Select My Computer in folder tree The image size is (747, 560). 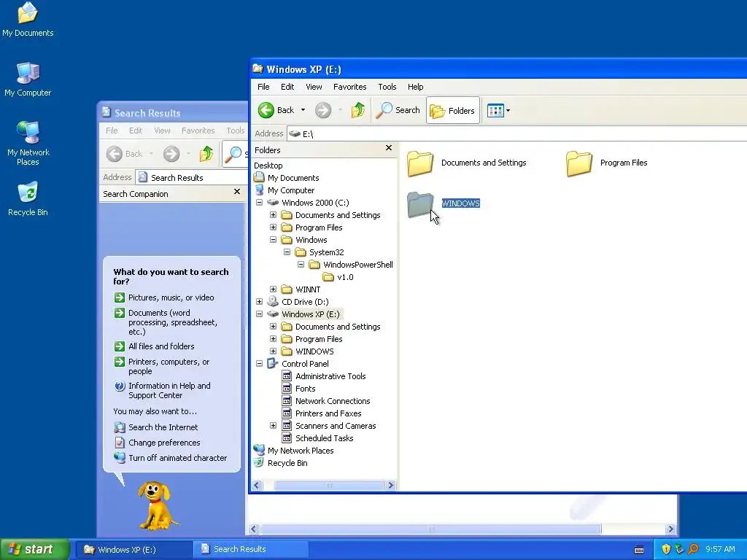tap(290, 190)
